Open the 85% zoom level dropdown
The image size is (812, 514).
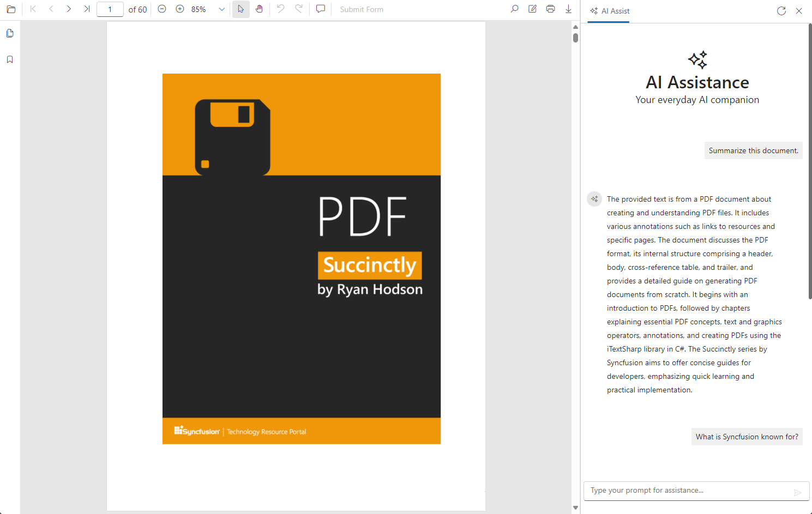click(221, 9)
